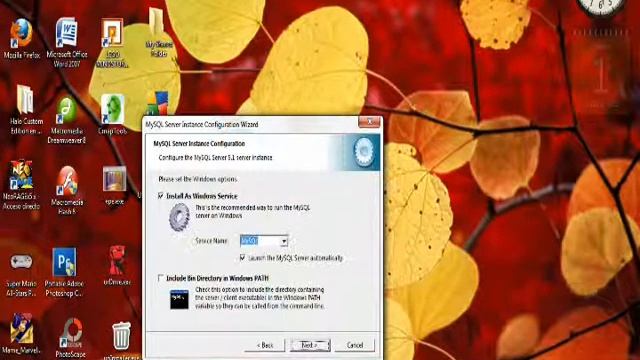Image resolution: width=640 pixels, height=360 pixels.
Task: Launch NeoRAGEx shortcut icon
Action: pos(21,184)
